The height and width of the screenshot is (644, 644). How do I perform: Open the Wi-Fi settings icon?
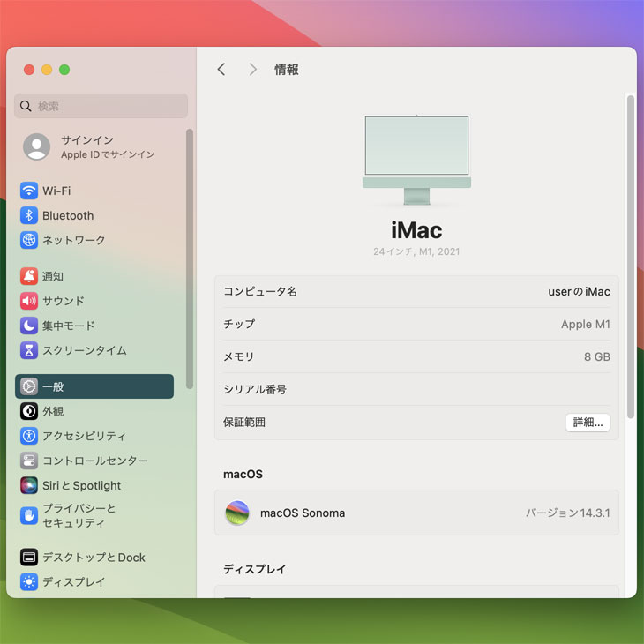[29, 191]
